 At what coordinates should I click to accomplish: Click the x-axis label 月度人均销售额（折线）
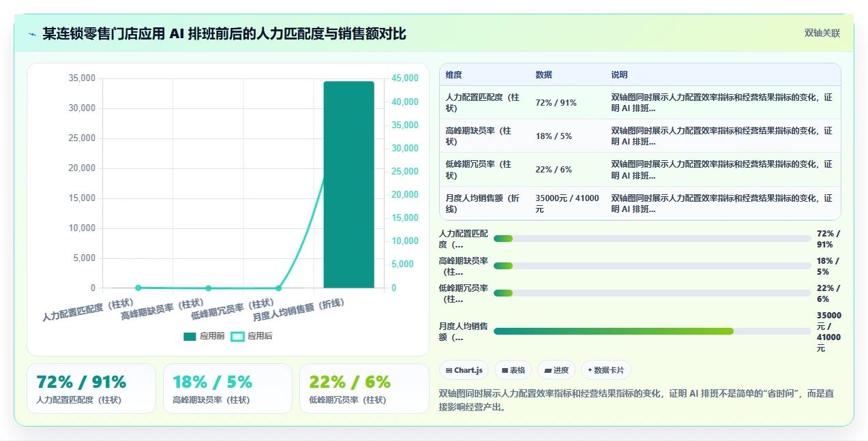click(299, 310)
